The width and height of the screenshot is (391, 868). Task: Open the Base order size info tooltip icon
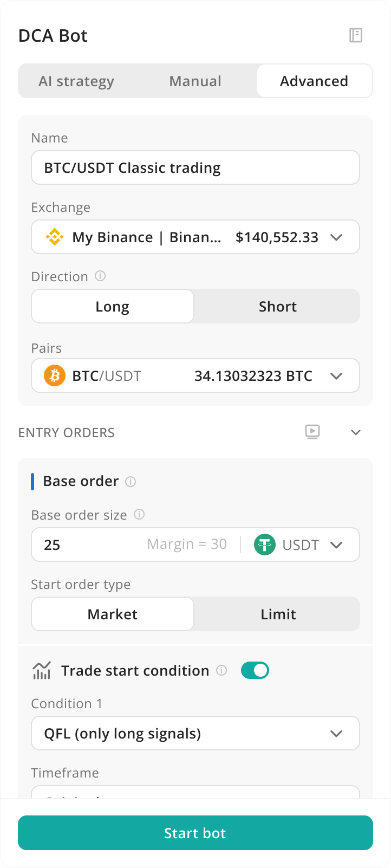tap(139, 514)
